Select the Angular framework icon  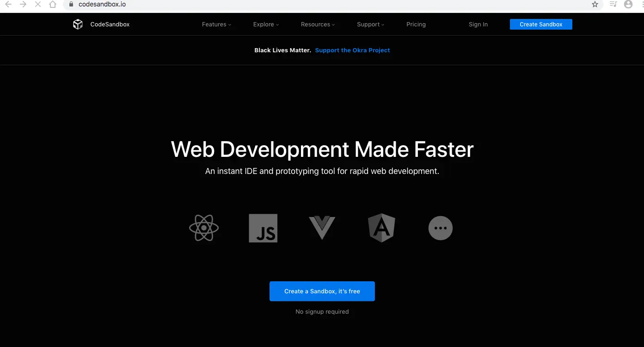[381, 228]
